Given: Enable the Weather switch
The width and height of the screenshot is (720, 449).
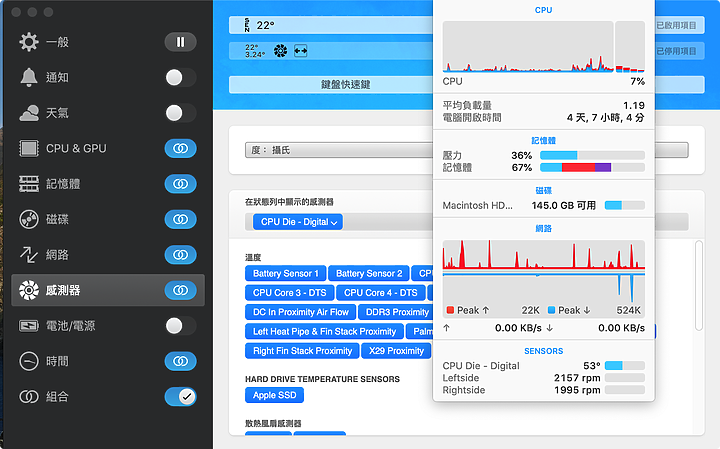Looking at the screenshot, I should click(x=180, y=113).
